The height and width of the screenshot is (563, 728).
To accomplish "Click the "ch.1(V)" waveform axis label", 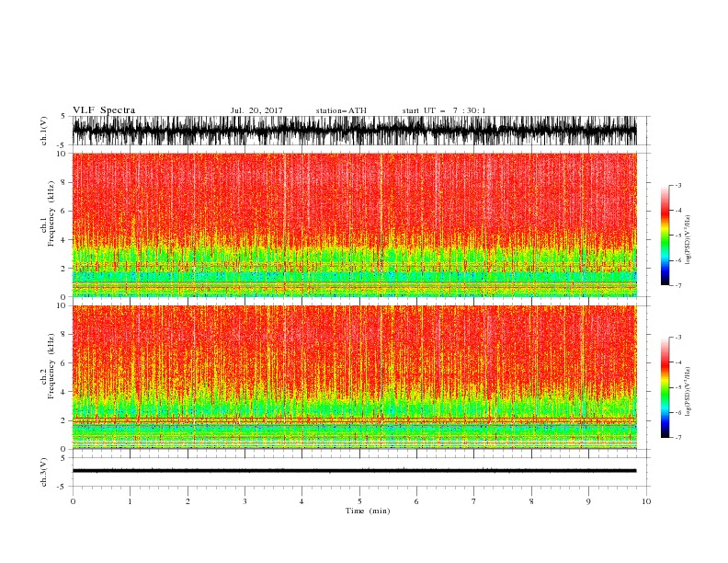I will (44, 131).
